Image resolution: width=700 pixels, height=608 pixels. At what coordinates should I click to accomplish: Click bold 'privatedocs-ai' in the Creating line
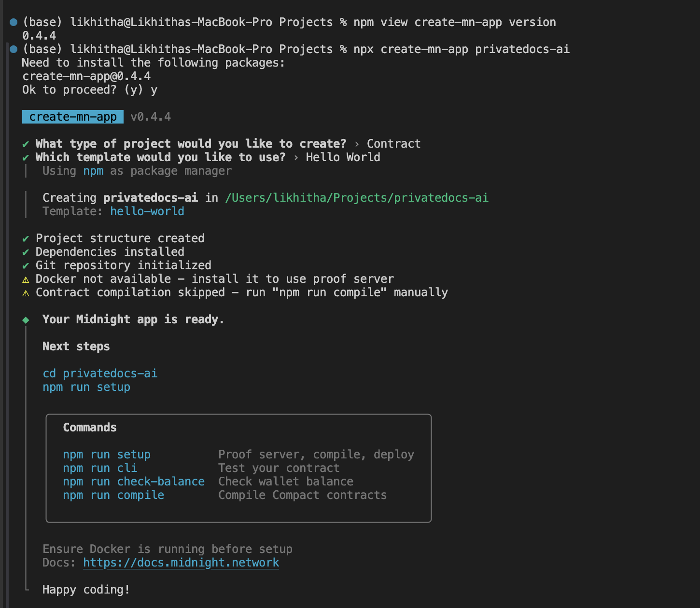click(x=151, y=198)
